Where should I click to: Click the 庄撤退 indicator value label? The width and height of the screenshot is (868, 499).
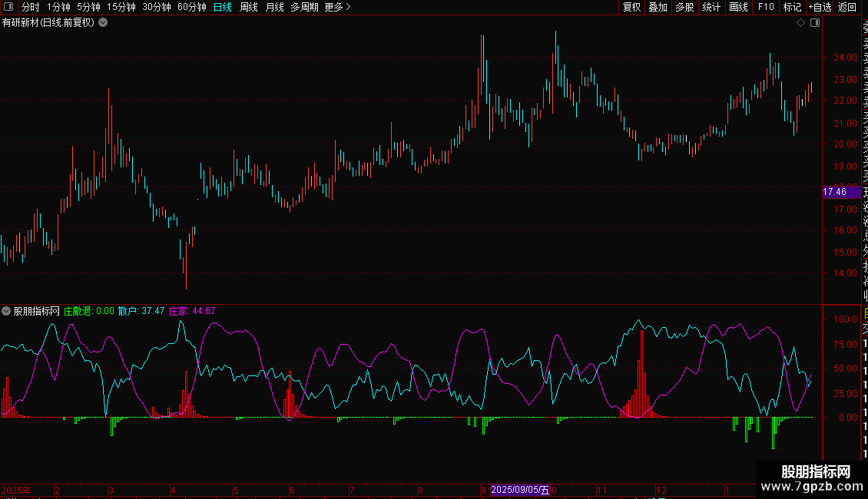(x=88, y=311)
